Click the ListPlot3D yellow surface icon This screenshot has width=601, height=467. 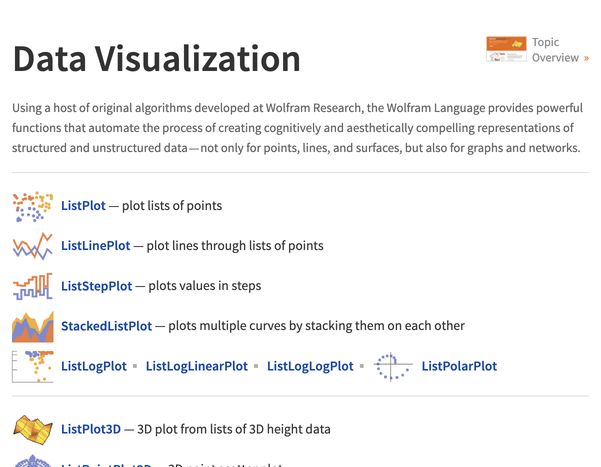32,429
